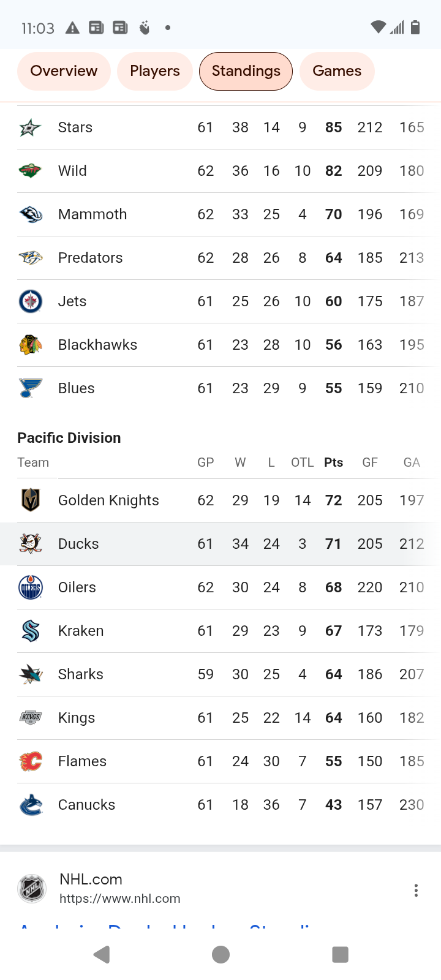Tap the Calgary Flames logo

pyautogui.click(x=30, y=761)
